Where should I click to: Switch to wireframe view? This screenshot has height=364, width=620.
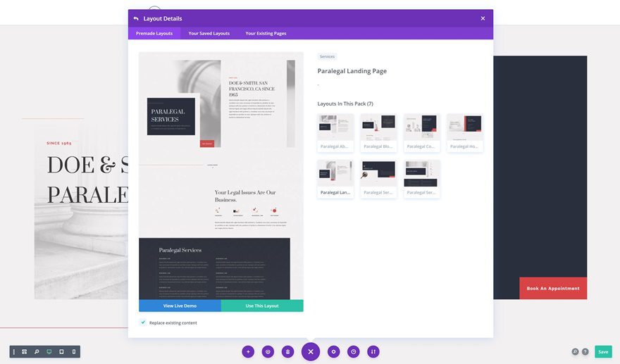pyautogui.click(x=25, y=352)
